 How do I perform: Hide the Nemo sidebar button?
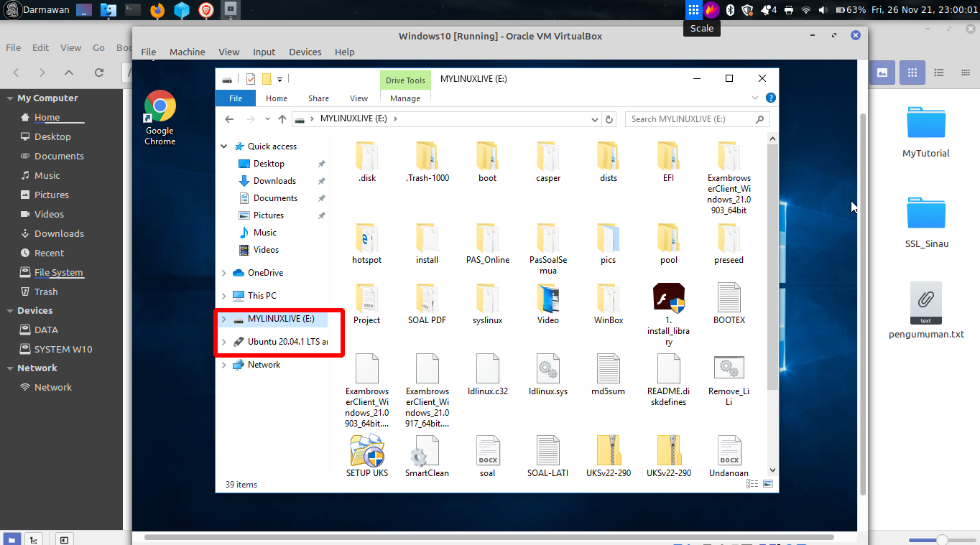click(x=64, y=539)
